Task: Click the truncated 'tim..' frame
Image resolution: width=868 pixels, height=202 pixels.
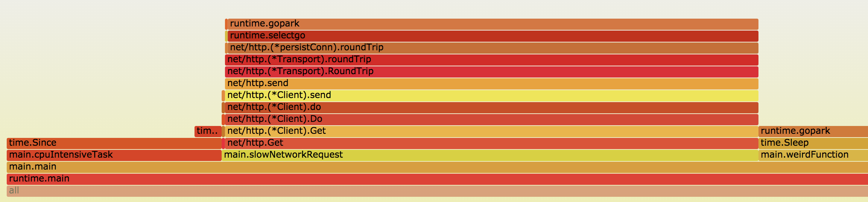Action: [208, 131]
